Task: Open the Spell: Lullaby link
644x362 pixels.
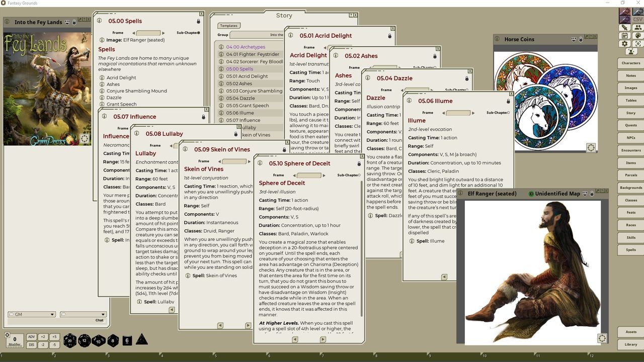Action: [155, 302]
